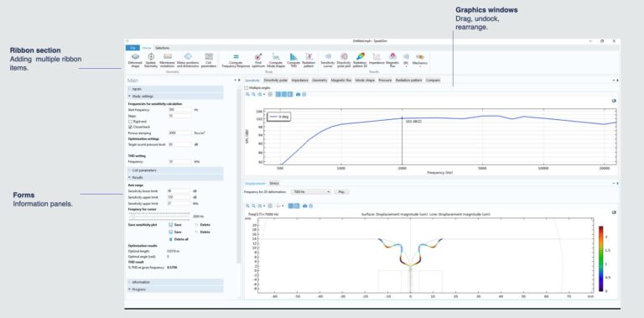The image size is (644, 318).
Task: Click the Deformed shape ribbon icon
Action: pyautogui.click(x=136, y=60)
